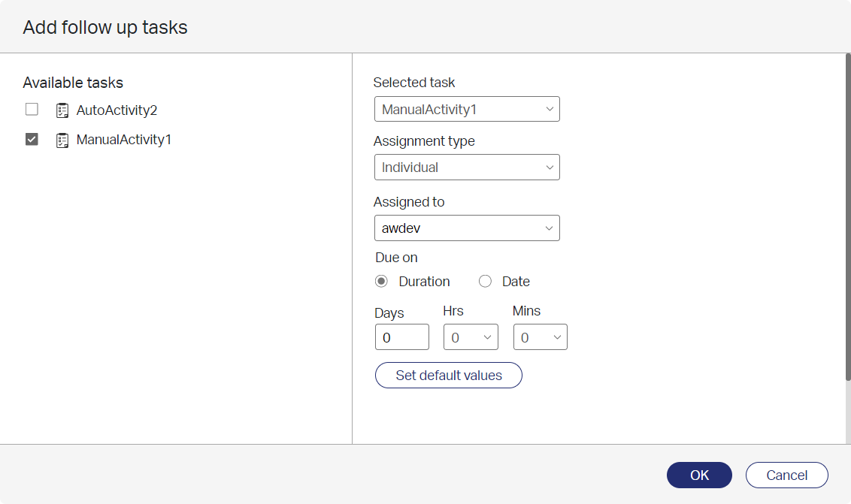Click the AutoActivity2 task icon

pos(62,110)
